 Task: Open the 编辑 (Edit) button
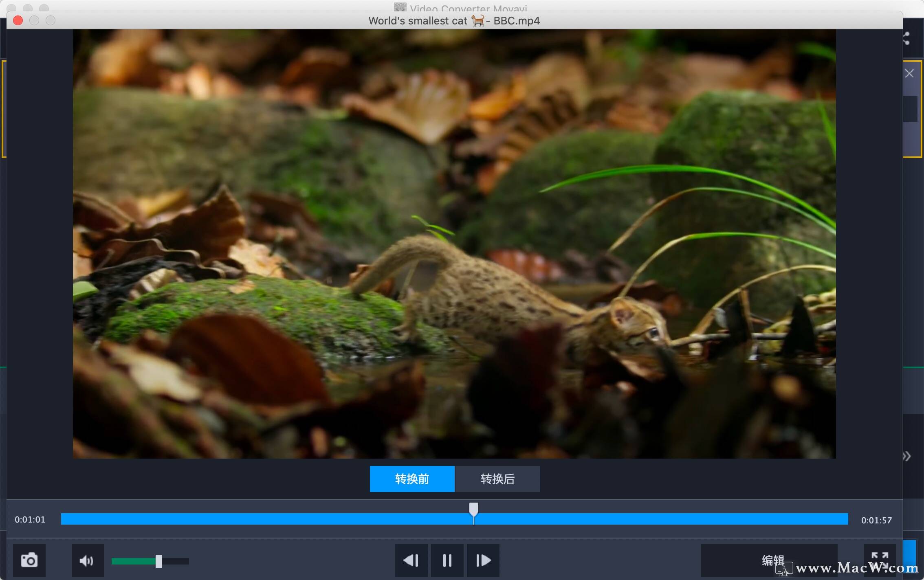[769, 560]
